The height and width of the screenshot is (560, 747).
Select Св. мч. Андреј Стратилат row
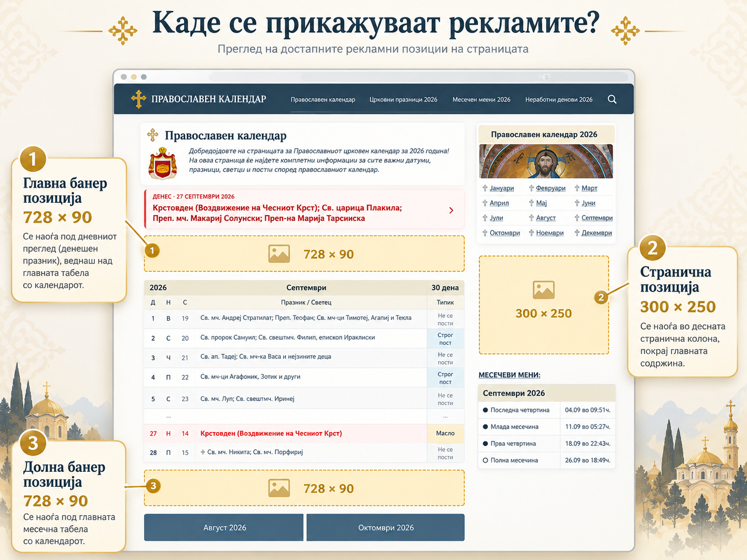(x=304, y=318)
